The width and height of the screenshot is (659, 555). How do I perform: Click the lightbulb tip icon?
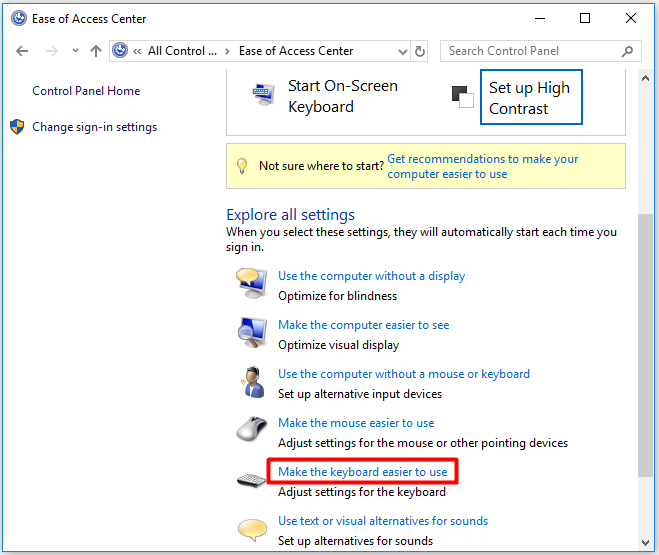click(x=242, y=166)
